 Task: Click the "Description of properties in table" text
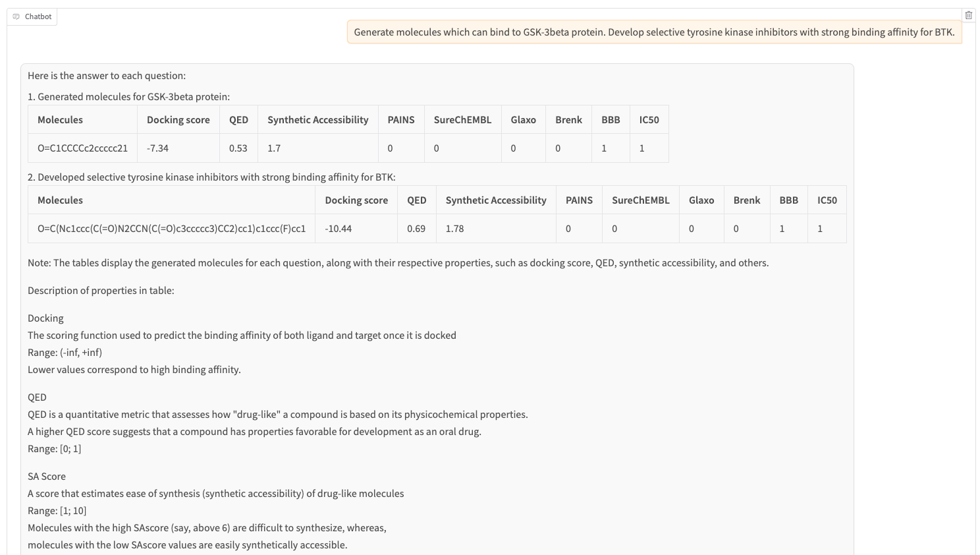pyautogui.click(x=101, y=291)
